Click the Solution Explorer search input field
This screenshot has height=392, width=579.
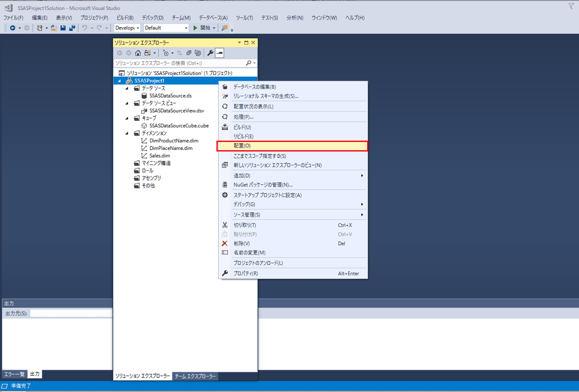(179, 63)
